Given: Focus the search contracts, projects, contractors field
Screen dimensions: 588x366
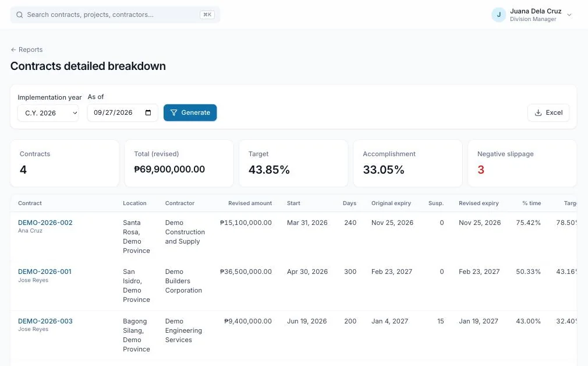Looking at the screenshot, I should click(115, 15).
